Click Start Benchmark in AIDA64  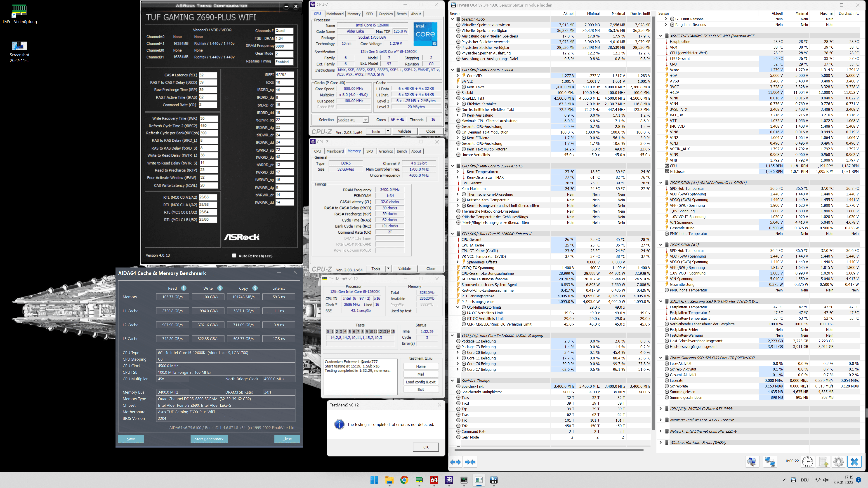pos(209,439)
